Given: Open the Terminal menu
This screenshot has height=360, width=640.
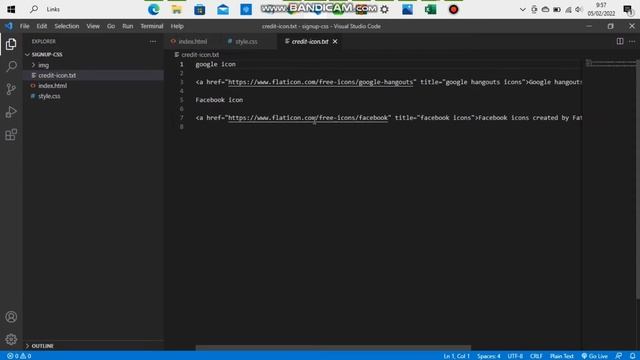Looking at the screenshot, I should pyautogui.click(x=152, y=26).
